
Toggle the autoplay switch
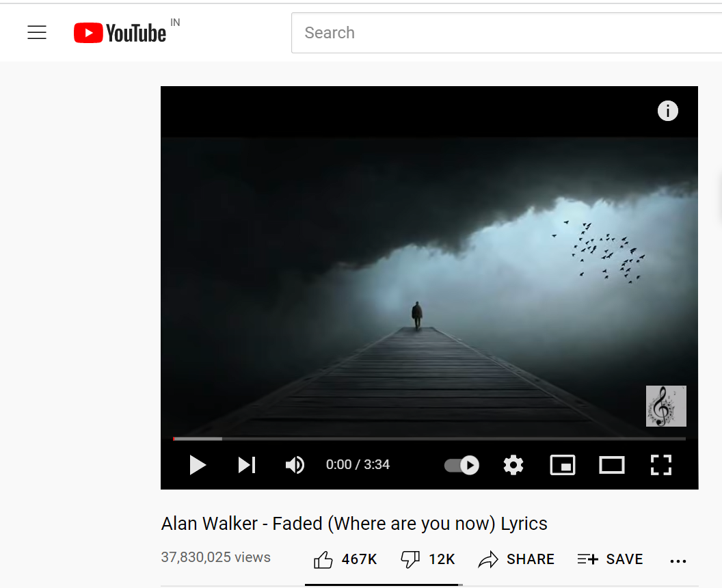coord(462,465)
